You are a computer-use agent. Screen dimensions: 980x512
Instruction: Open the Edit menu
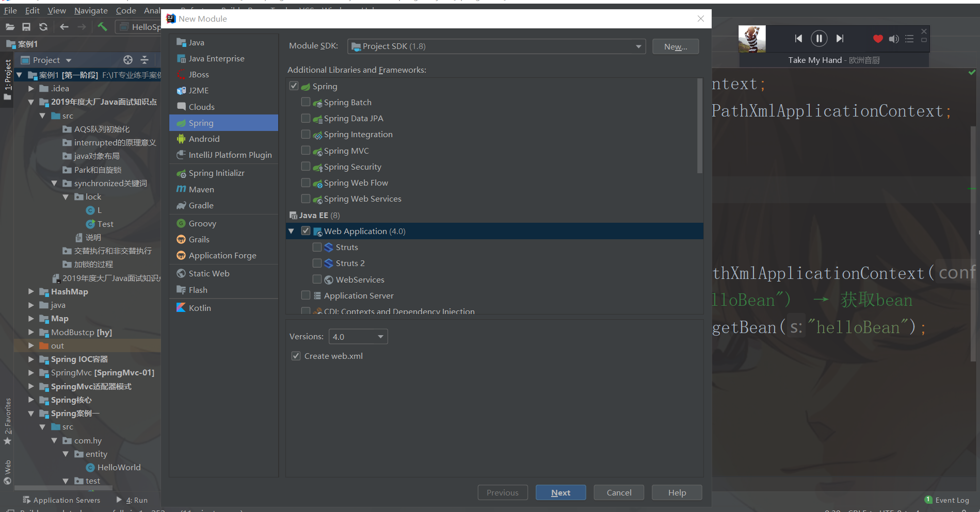click(32, 10)
